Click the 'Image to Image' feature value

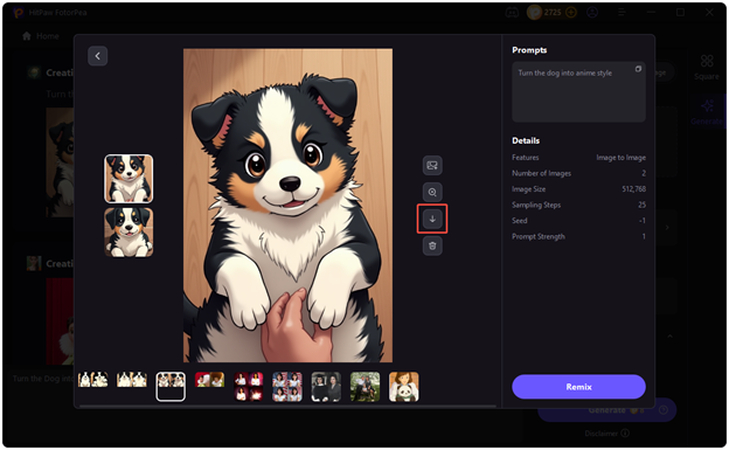[621, 158]
